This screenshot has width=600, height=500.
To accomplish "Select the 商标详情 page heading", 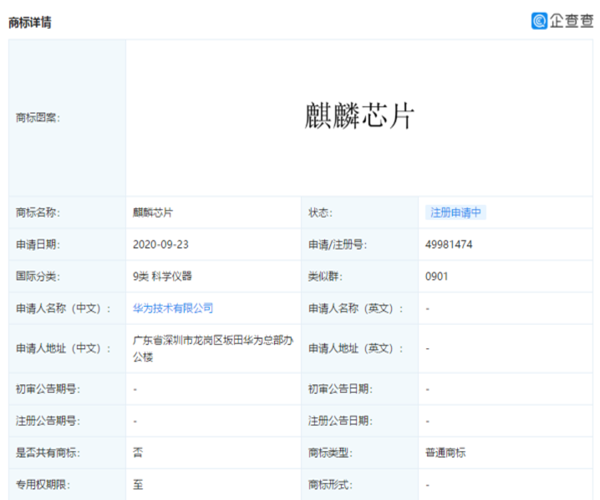I will [30, 22].
